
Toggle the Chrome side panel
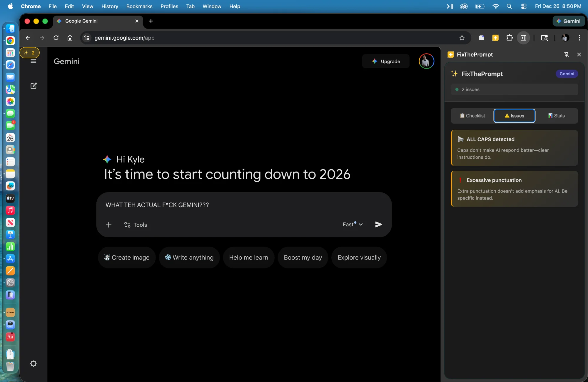point(523,38)
